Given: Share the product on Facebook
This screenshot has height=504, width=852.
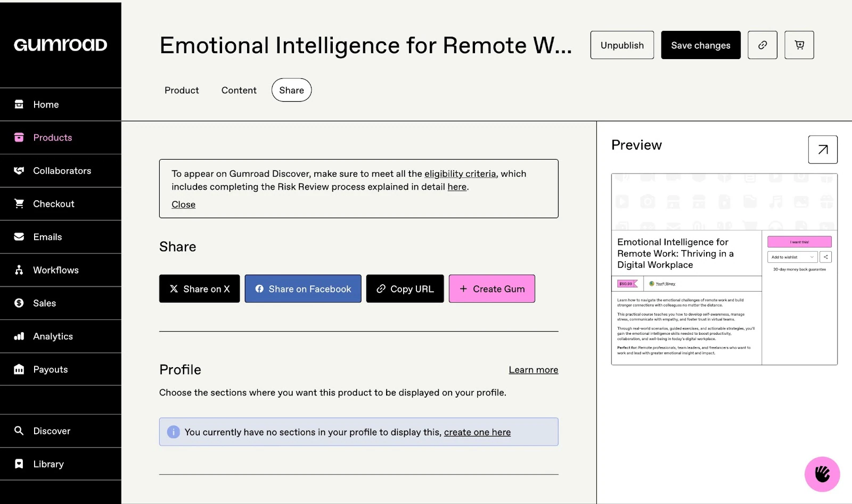Looking at the screenshot, I should 303,288.
